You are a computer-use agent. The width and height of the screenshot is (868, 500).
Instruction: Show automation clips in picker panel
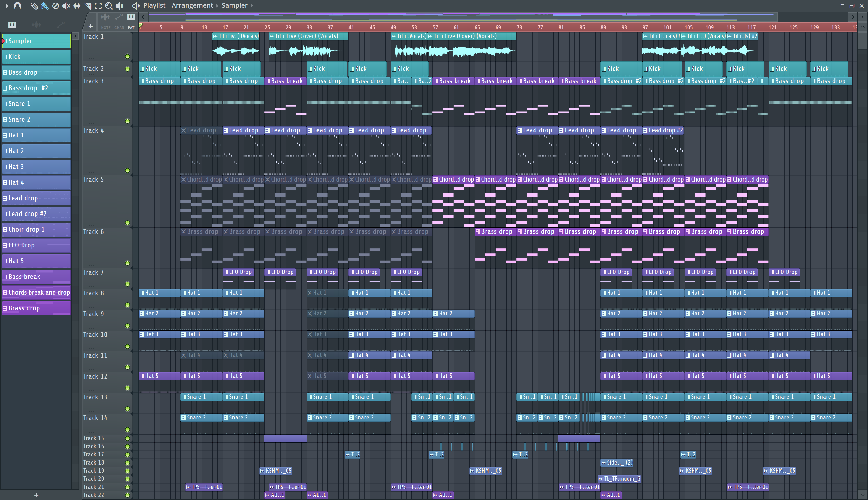pos(60,24)
